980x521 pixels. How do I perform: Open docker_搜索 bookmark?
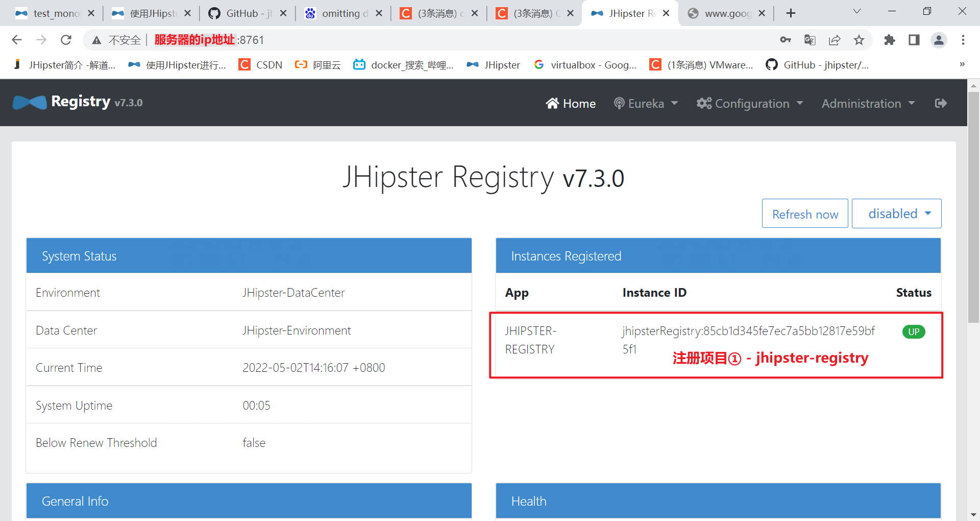pyautogui.click(x=403, y=65)
